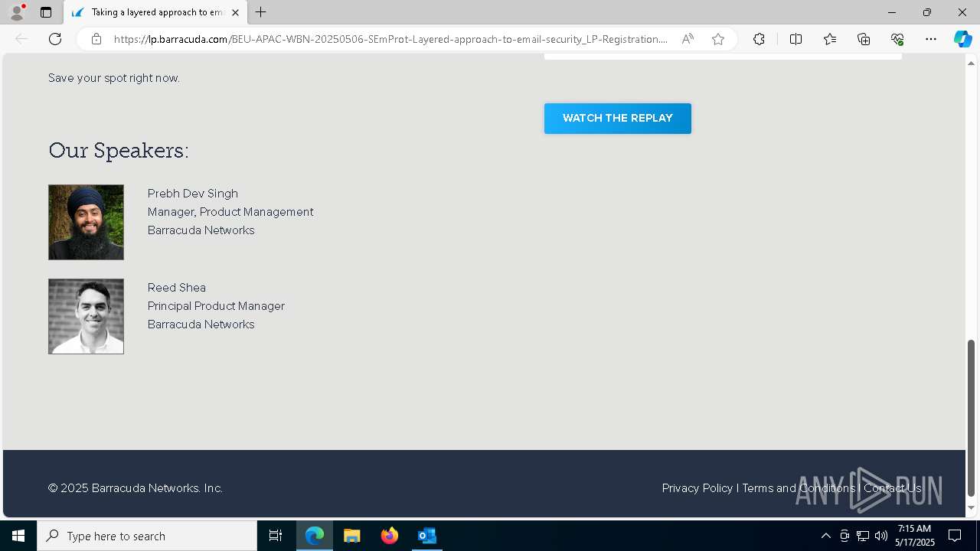The image size is (980, 551).
Task: Open the browser profile icon
Action: (x=16, y=12)
